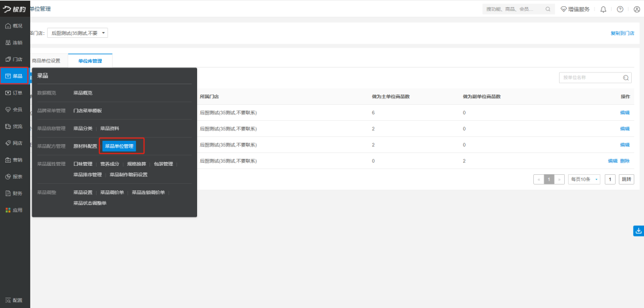The width and height of the screenshot is (644, 308).
Task: Choose 菜品状态调整单 in the menu
Action: click(90, 203)
